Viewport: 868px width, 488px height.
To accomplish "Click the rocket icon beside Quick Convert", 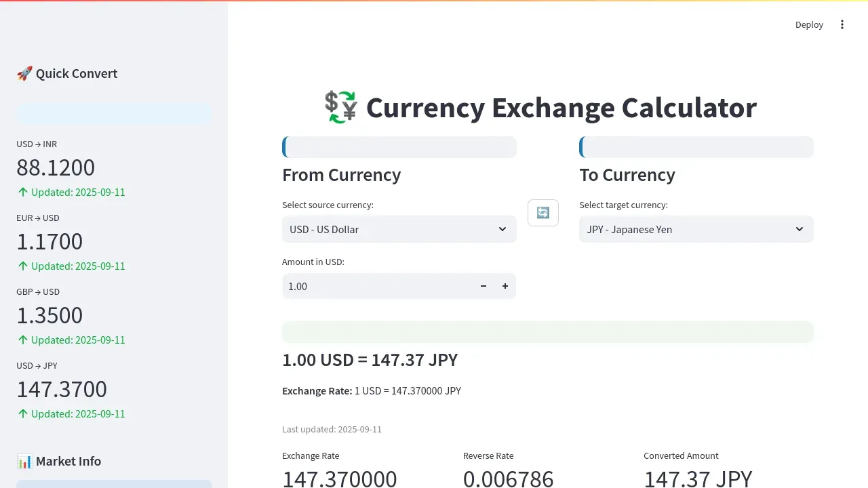I will point(24,73).
